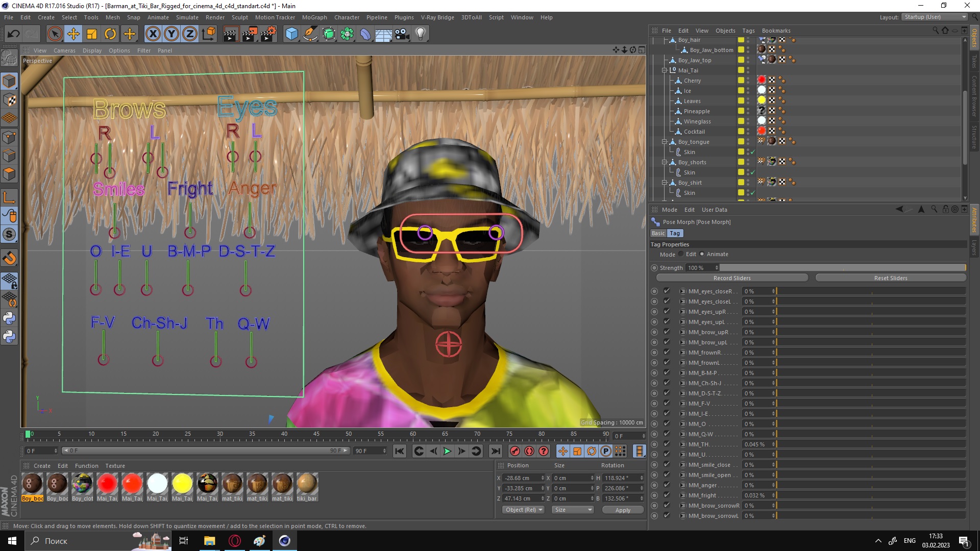Viewport: 980px width, 551px height.
Task: Click the Coordinate System icon
Action: coord(209,34)
